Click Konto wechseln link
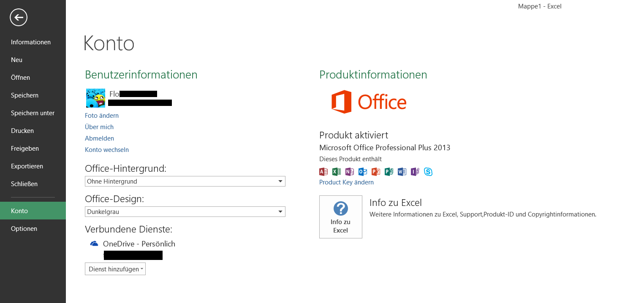This screenshot has height=303, width=644. (x=107, y=150)
